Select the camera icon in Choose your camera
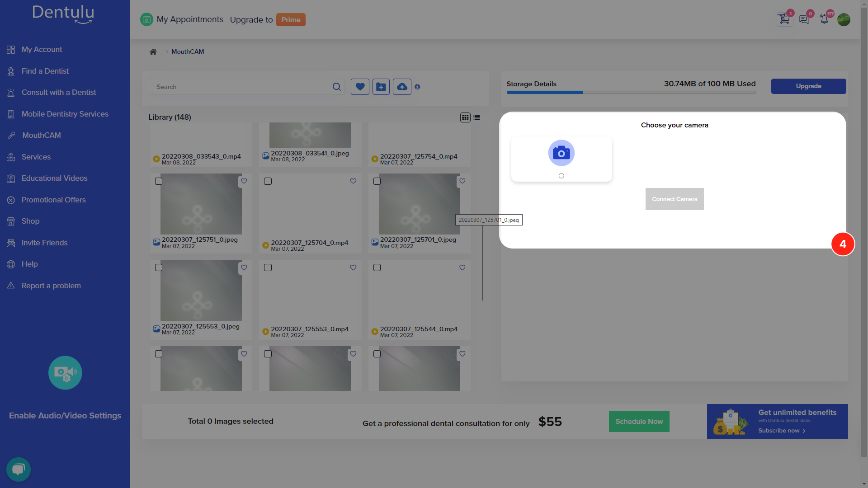Screen dimensions: 868x488 561,153
